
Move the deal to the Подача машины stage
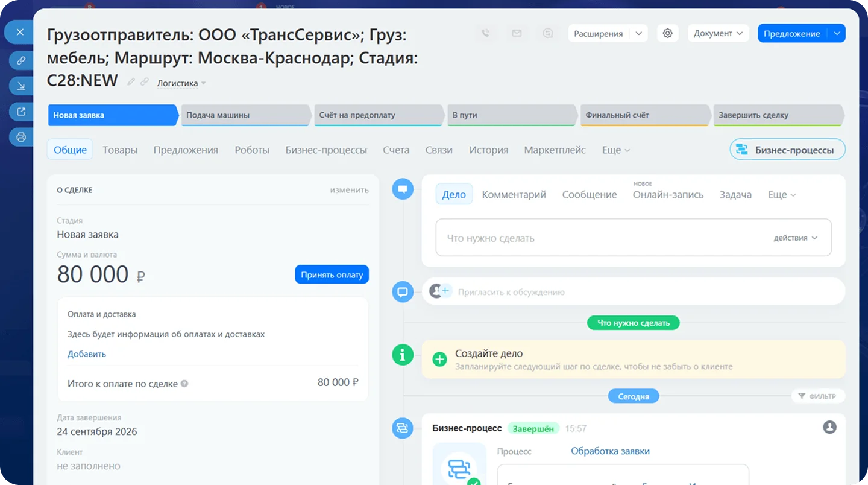(246, 115)
